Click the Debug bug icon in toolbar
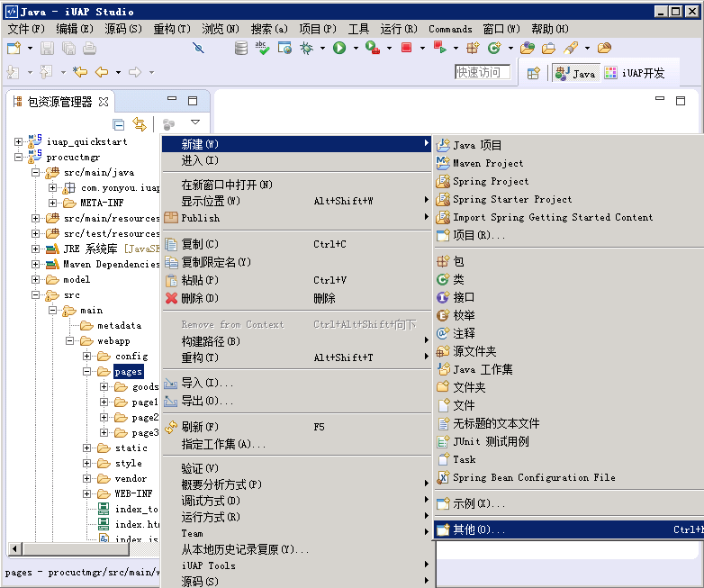Image resolution: width=704 pixels, height=588 pixels. [x=306, y=48]
